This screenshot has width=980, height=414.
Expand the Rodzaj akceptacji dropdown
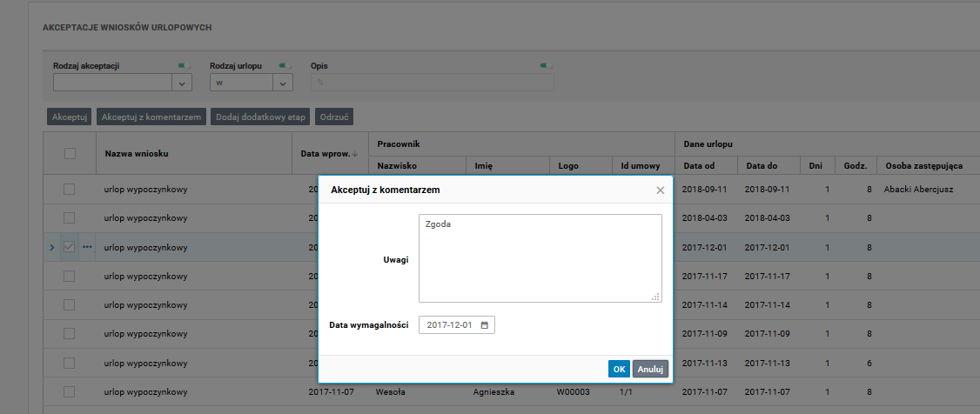[182, 83]
